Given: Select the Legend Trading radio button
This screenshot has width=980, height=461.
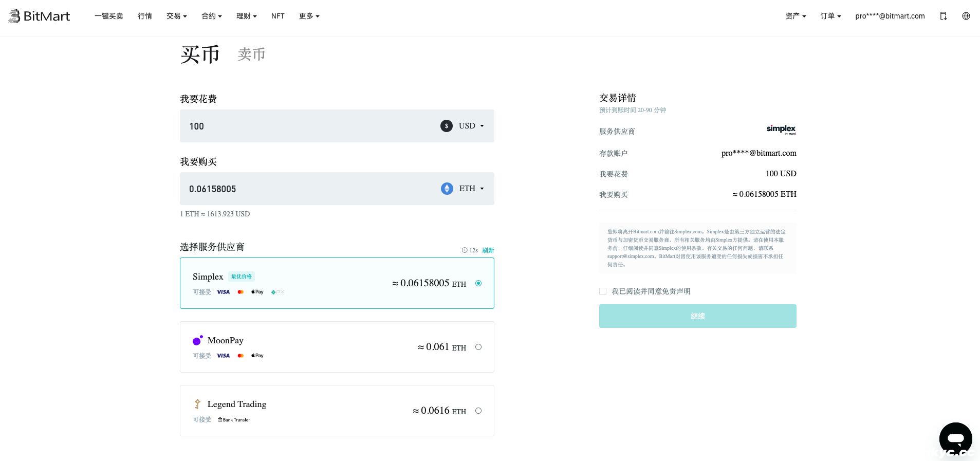Looking at the screenshot, I should point(478,411).
